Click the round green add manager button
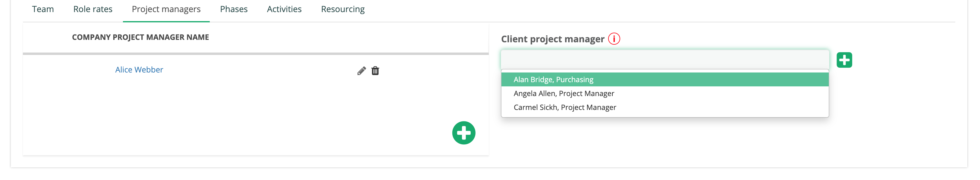The image size is (980, 180). (463, 133)
